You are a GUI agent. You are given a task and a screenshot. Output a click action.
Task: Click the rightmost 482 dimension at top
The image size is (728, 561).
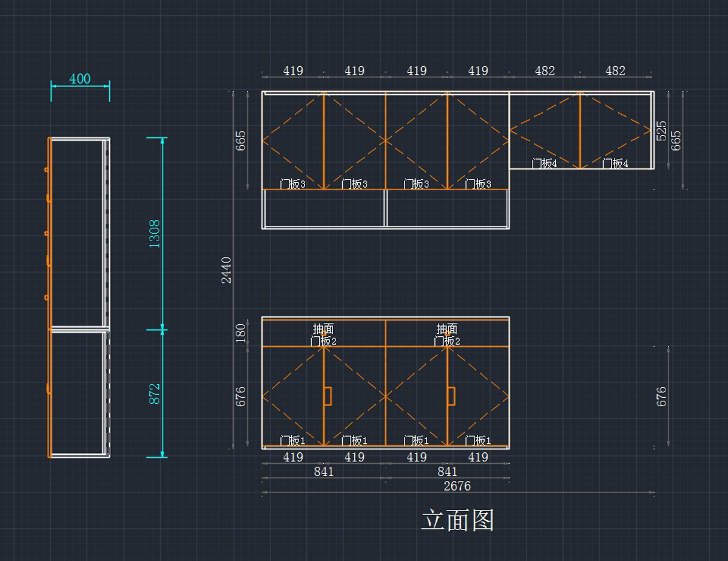(x=615, y=71)
